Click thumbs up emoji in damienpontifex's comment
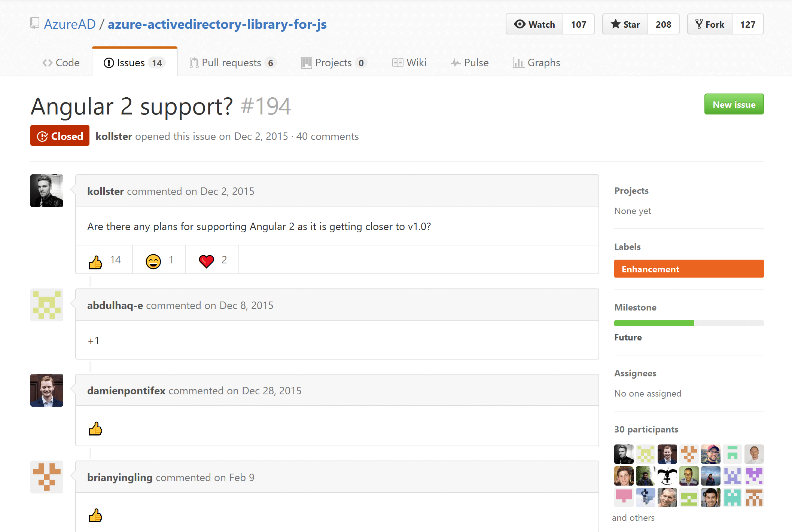 (95, 429)
